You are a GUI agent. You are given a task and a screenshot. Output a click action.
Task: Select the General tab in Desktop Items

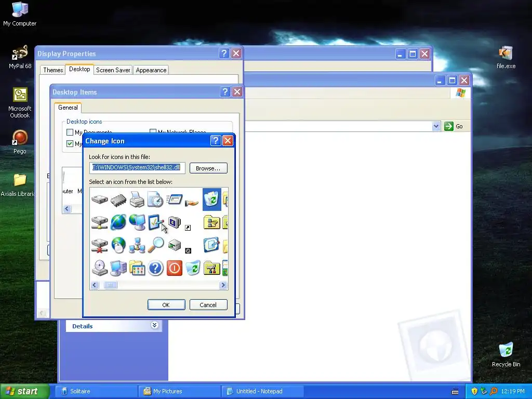coord(68,108)
